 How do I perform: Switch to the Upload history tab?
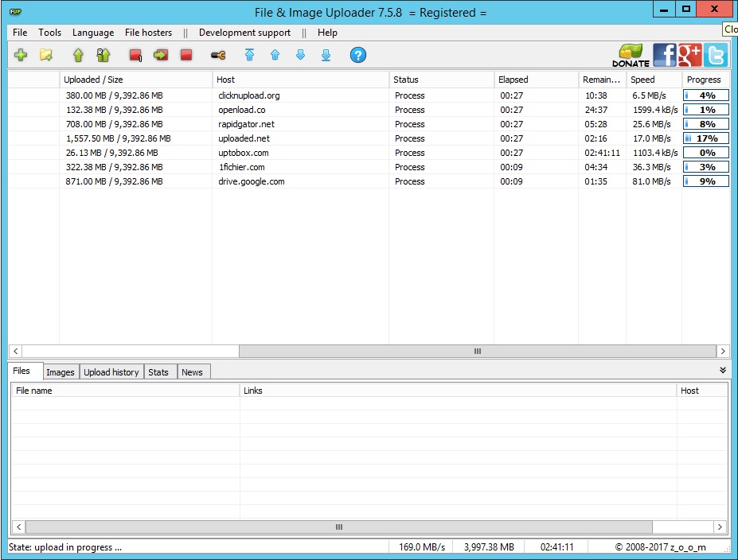(111, 372)
